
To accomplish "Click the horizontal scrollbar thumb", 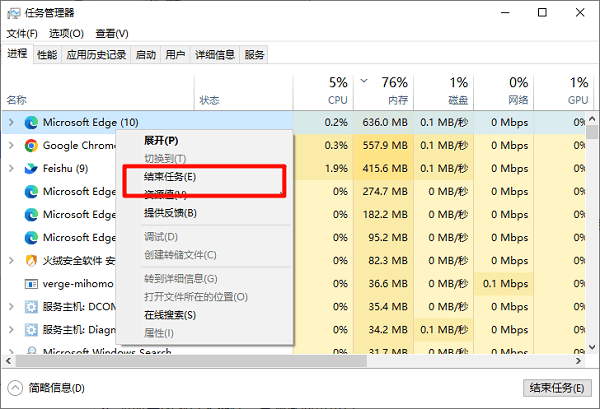I will pyautogui.click(x=191, y=361).
